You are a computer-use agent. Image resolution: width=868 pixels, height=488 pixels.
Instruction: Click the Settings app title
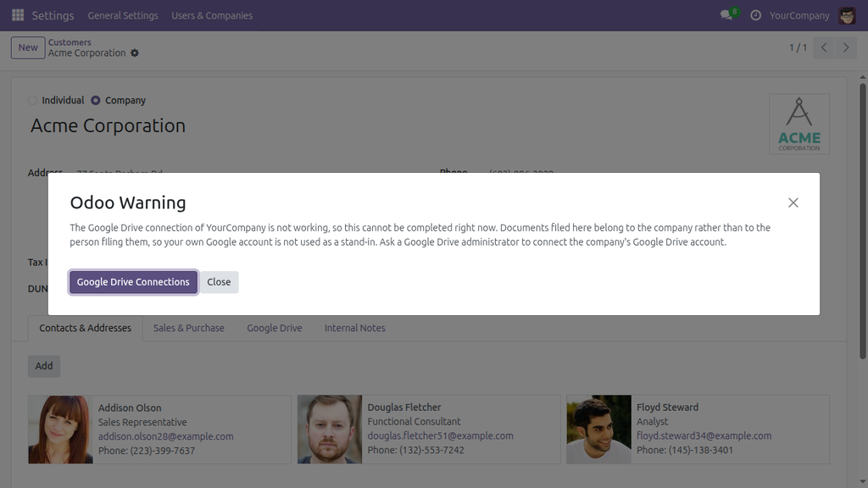[53, 15]
